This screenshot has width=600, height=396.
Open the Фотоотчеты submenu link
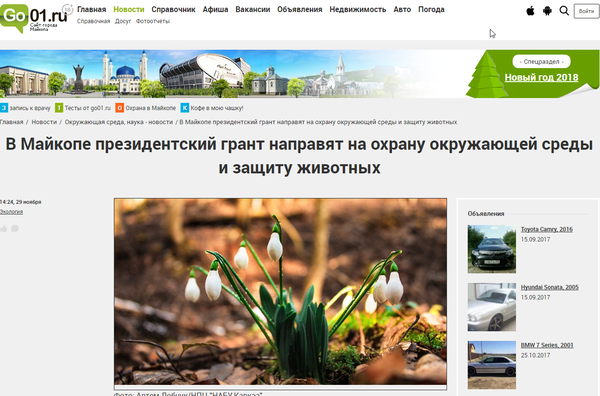[x=153, y=21]
